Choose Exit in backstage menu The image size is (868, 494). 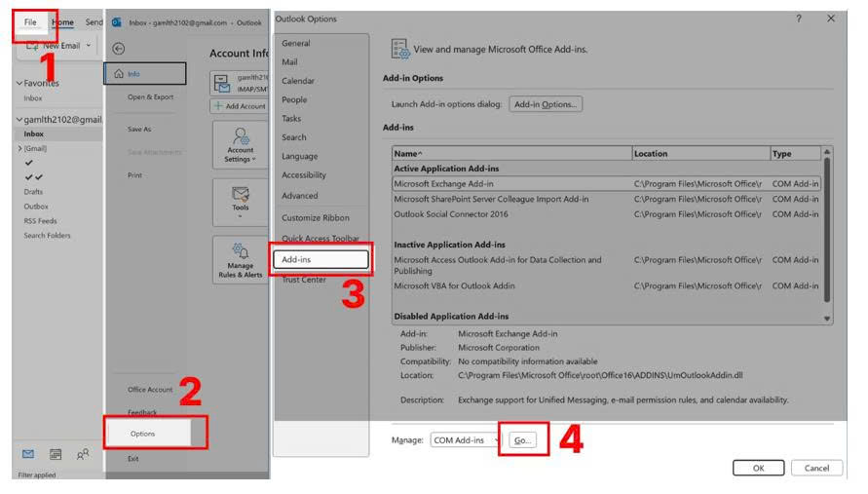click(132, 459)
